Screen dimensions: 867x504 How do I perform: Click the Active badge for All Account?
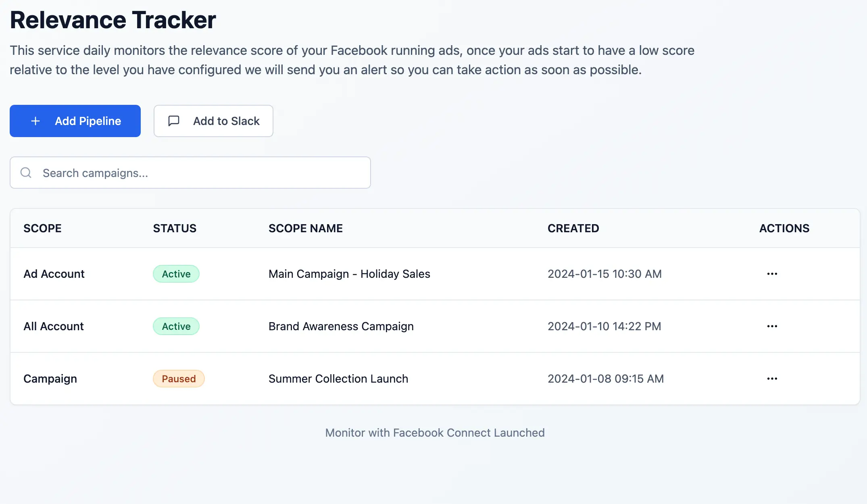176,326
